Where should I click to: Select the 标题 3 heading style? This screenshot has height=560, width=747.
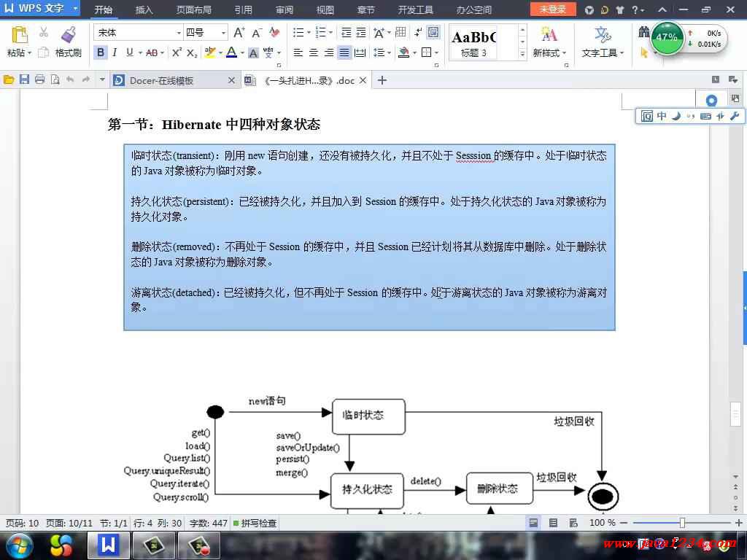[474, 42]
